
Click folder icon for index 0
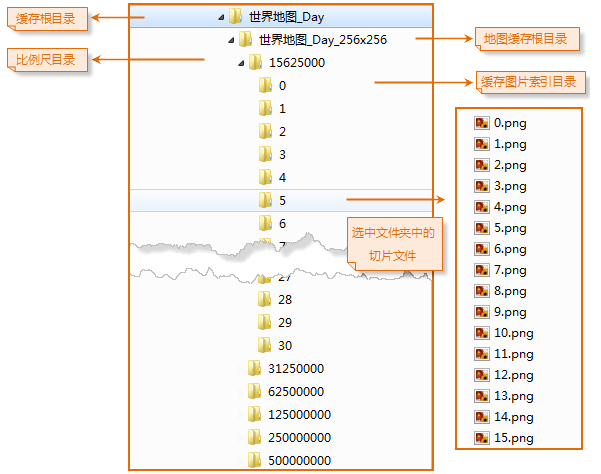tap(265, 85)
